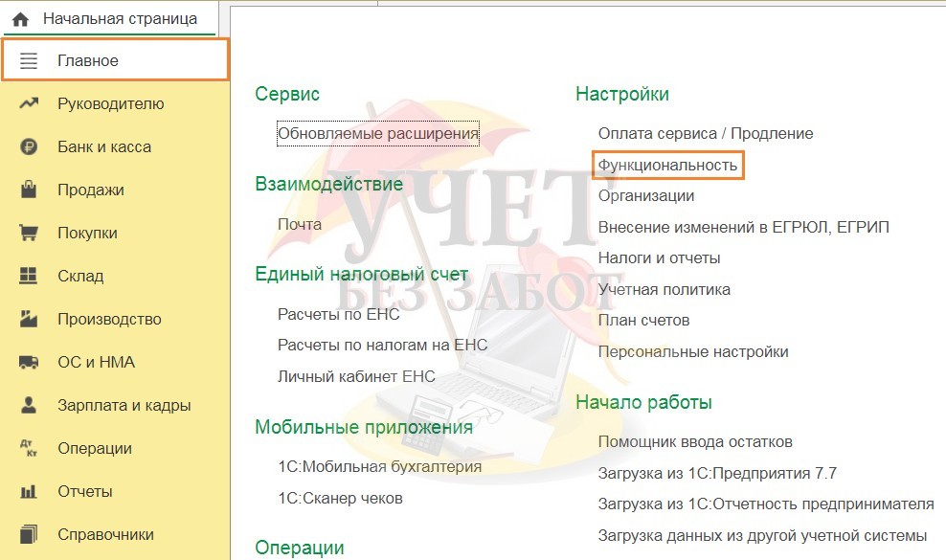Click the trend chart icon for Руководителю
Viewport: 946px width, 560px height.
point(29,103)
